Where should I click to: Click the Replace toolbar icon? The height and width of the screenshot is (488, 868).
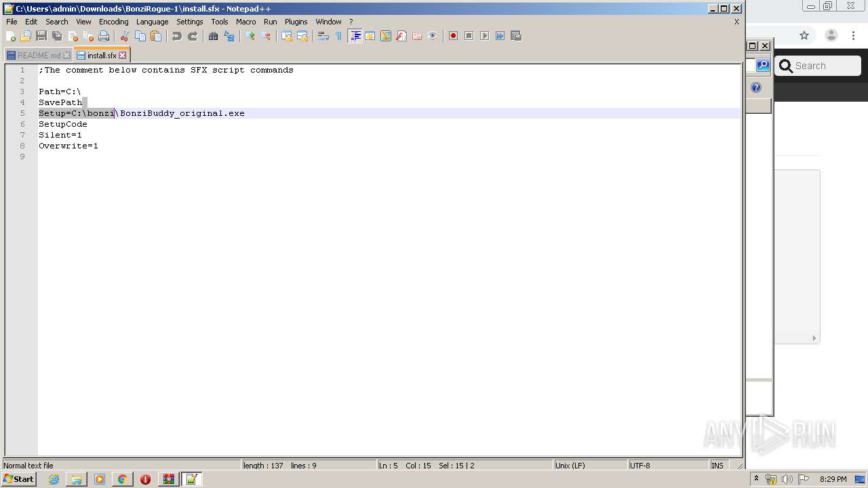(x=229, y=36)
